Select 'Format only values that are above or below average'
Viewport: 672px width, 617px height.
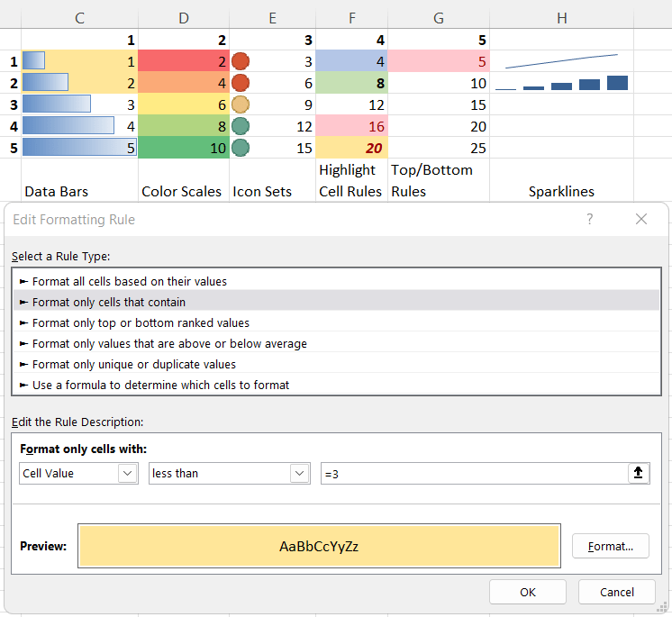[x=336, y=343]
